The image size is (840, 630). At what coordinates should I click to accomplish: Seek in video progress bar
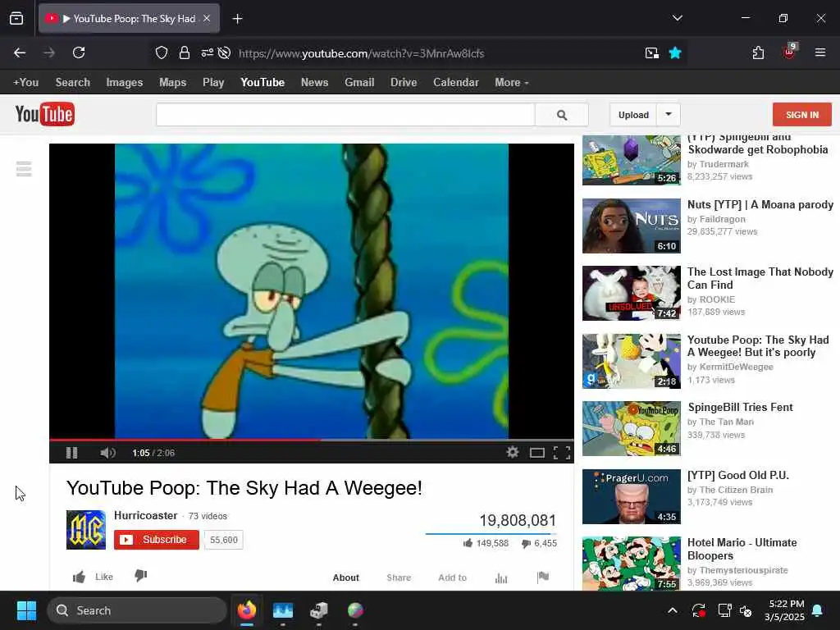click(311, 440)
